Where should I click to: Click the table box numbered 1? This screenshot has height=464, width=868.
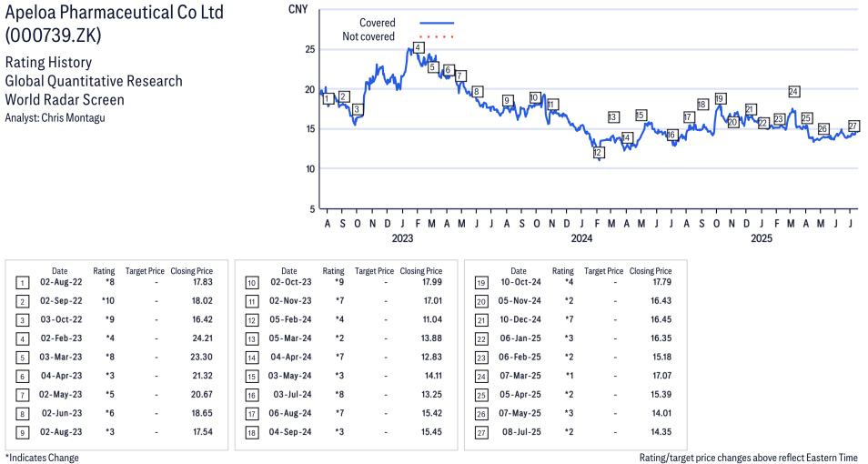tap(22, 283)
